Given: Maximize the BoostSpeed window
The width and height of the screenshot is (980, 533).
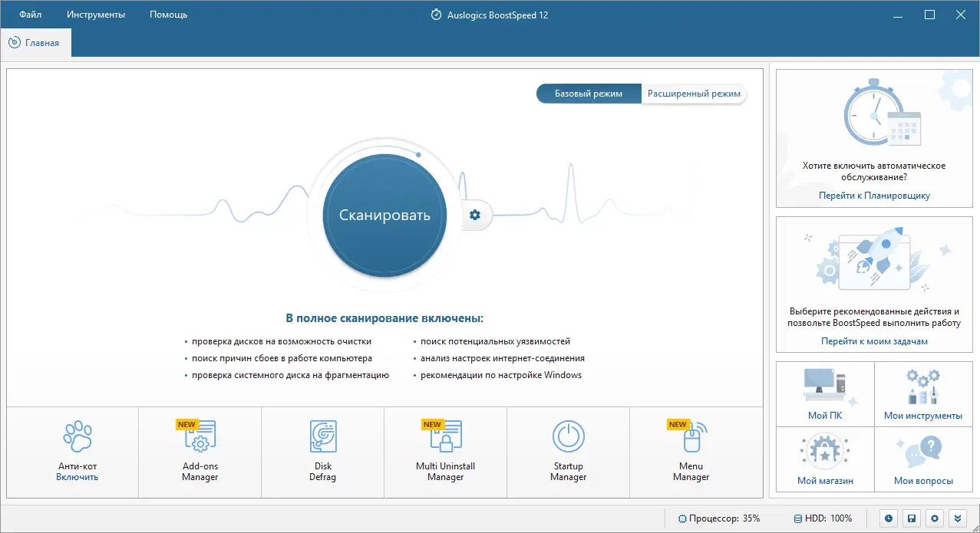Looking at the screenshot, I should click(x=930, y=15).
